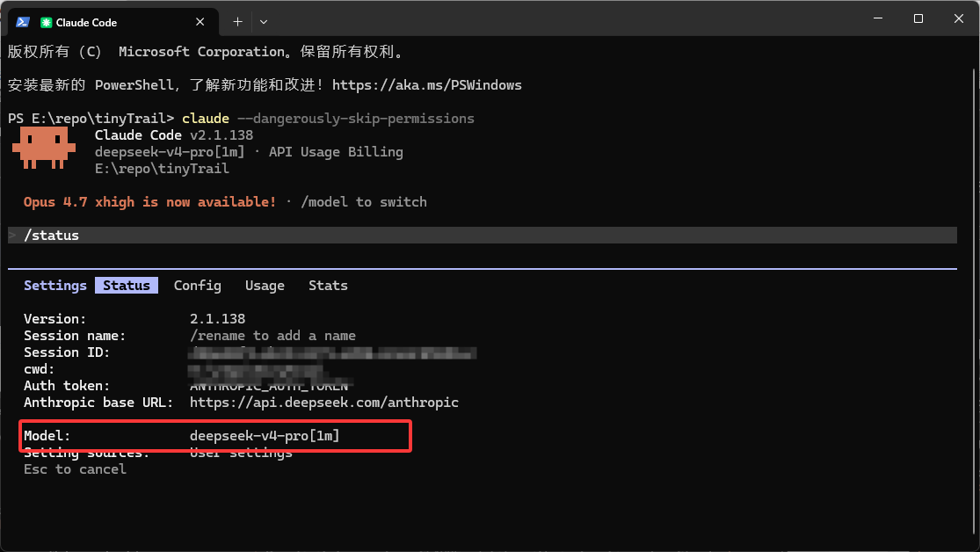Viewport: 980px width, 552px height.
Task: Click model value deepseek-v4-pro[1m] in Status
Action: click(x=265, y=436)
